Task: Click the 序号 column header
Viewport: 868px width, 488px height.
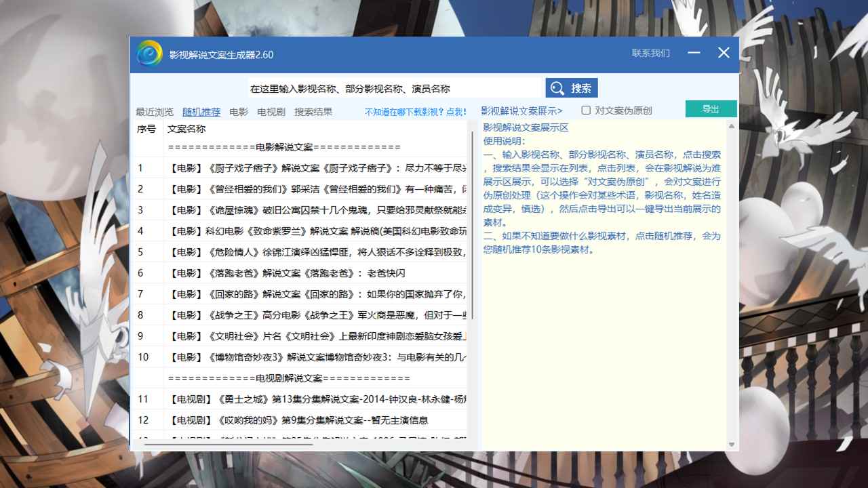Action: tap(146, 129)
